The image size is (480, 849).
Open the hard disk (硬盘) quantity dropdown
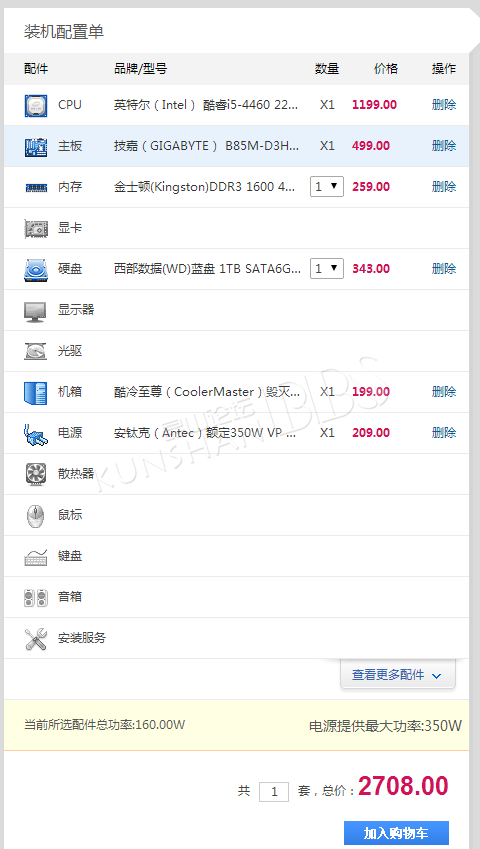click(327, 269)
